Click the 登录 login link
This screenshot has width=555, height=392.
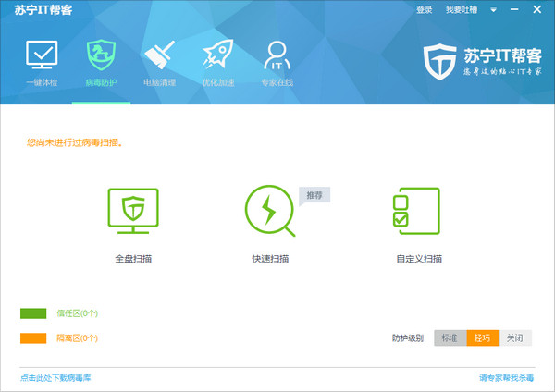coord(424,10)
